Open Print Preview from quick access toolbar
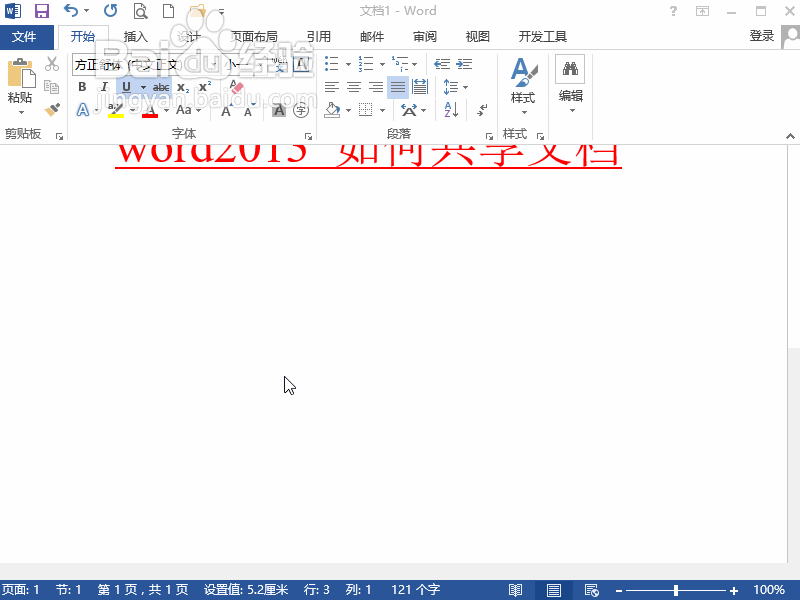 [140, 11]
